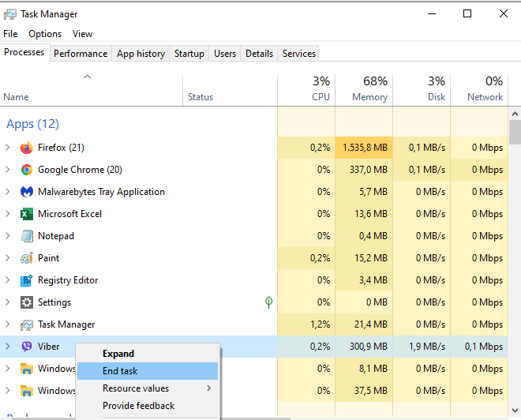Sort processes by Memory column
Viewport: 521px width, 420px height.
coord(364,88)
